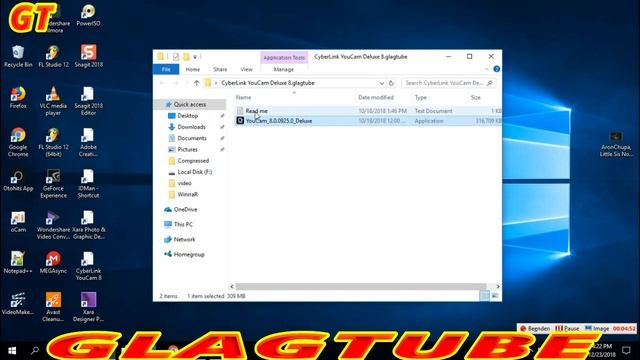
Task: Open VideoMaker desktop shortcut
Action: [x=18, y=304]
